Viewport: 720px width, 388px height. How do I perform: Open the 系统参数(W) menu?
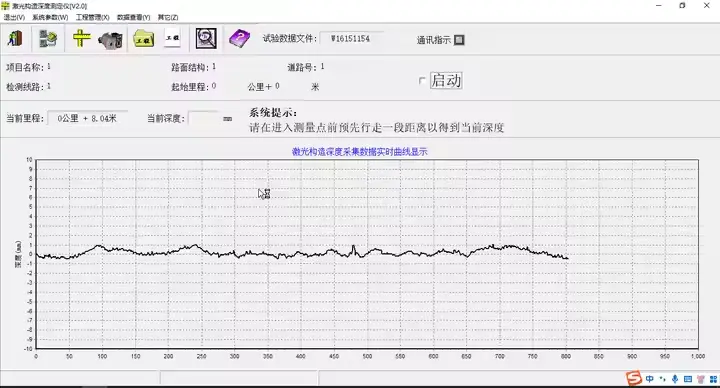50,17
